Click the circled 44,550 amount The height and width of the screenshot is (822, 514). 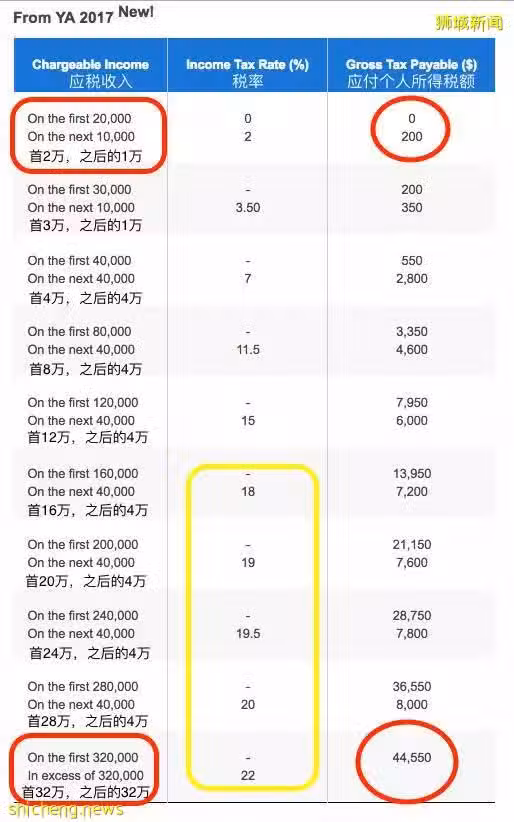click(x=412, y=758)
